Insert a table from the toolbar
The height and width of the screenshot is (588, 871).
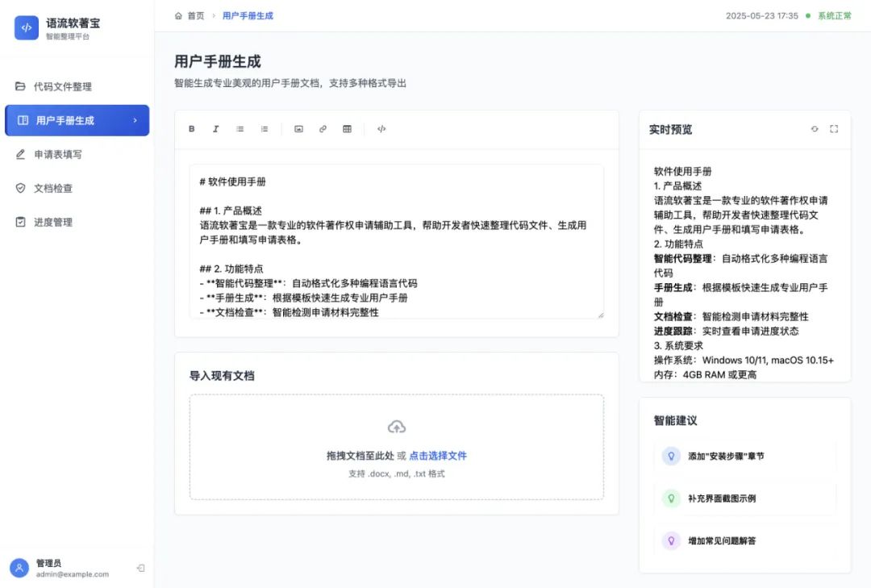click(x=347, y=128)
